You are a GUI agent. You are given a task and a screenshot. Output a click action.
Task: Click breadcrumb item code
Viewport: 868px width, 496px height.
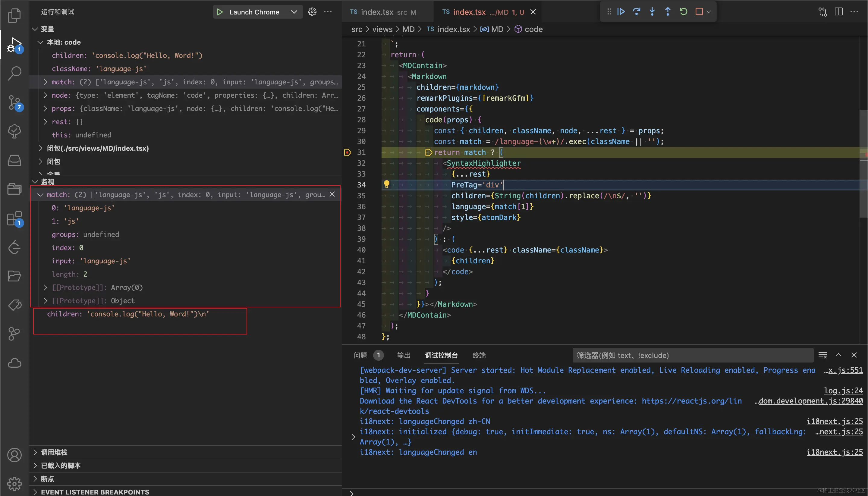click(x=533, y=29)
